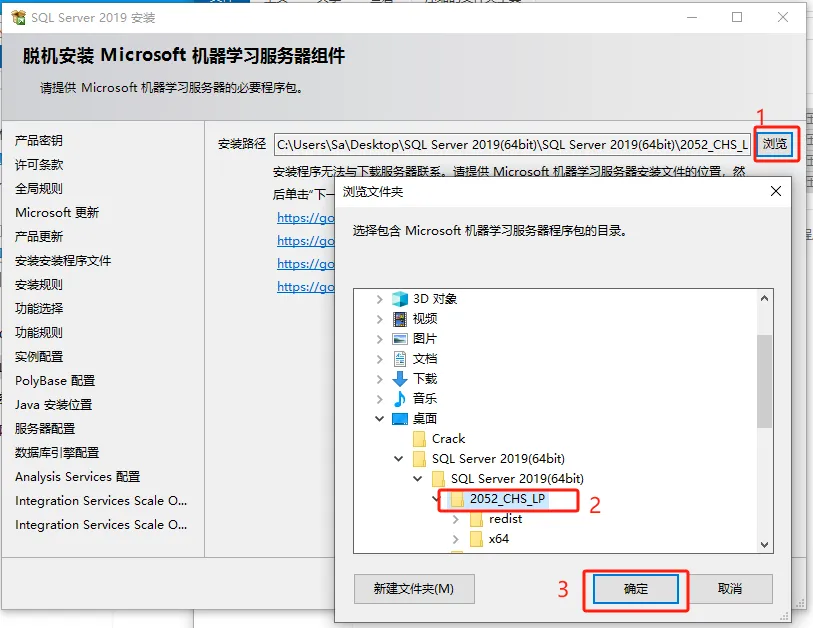
Task: Click the folder tree vertical scrollbar thumb
Action: coord(764,381)
